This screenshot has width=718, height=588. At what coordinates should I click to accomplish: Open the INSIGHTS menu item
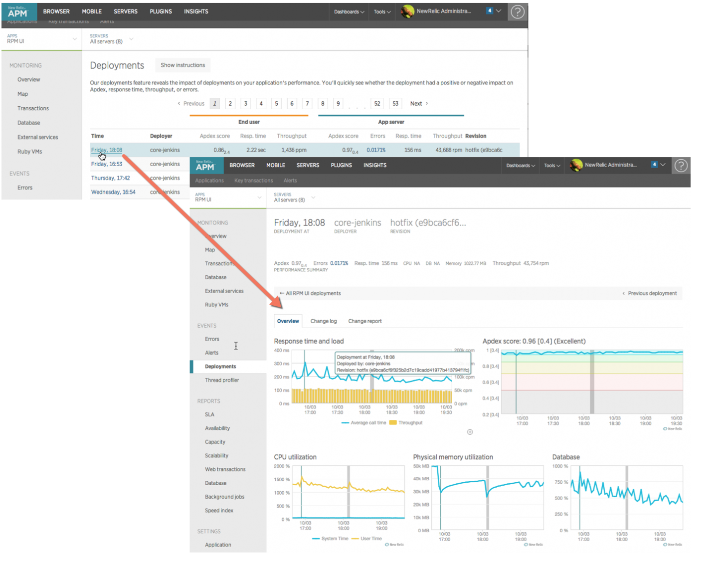coord(196,11)
